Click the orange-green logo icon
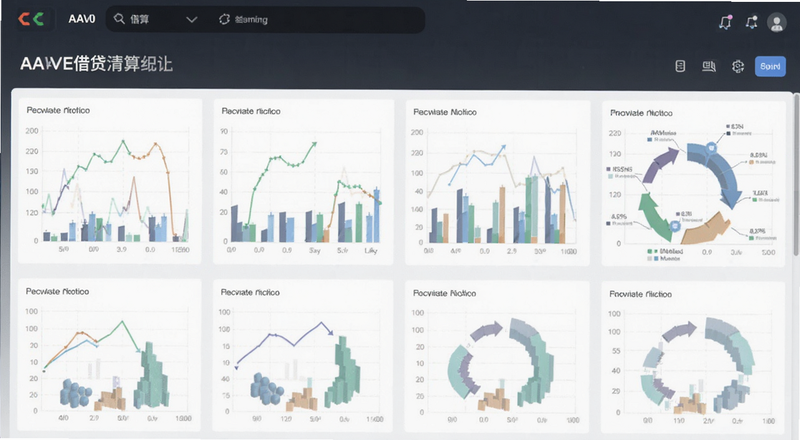 31,19
